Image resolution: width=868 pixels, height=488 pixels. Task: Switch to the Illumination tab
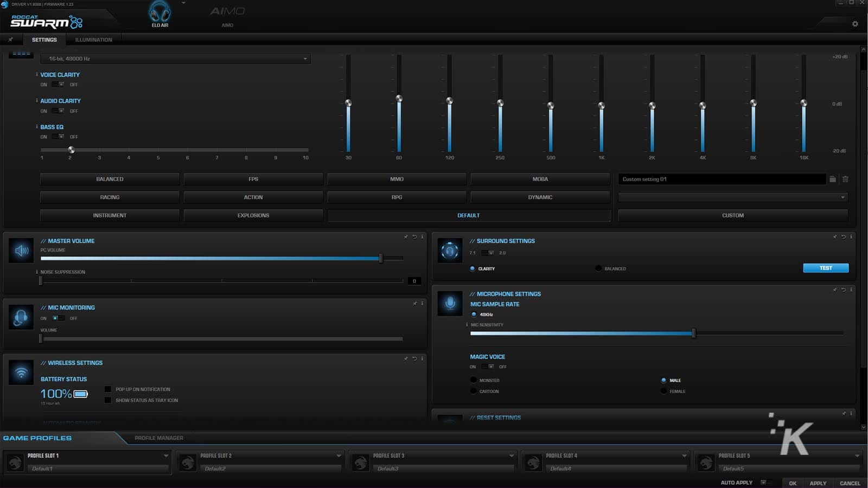(93, 40)
